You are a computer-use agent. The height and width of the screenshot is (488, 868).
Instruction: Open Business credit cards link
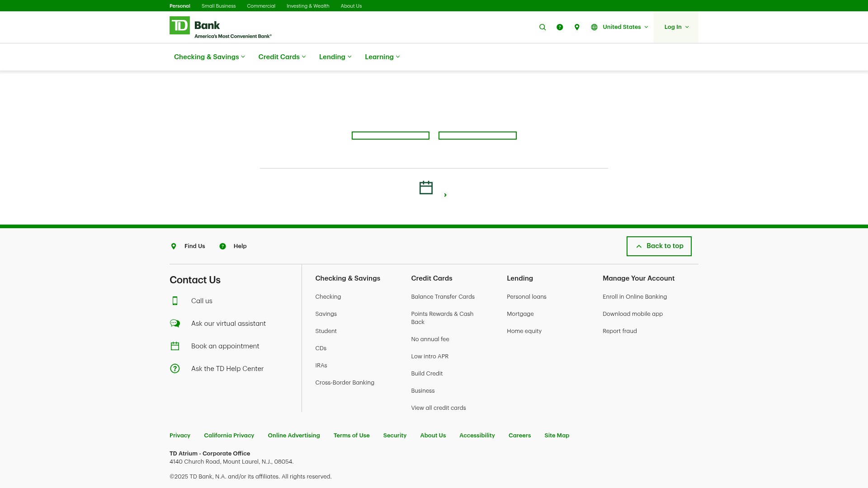(423, 391)
